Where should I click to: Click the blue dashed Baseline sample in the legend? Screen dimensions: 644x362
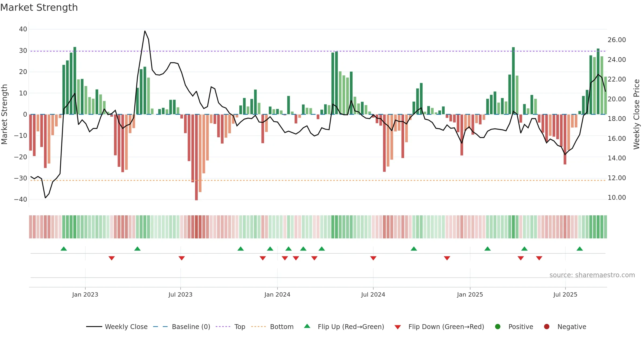pyautogui.click(x=160, y=327)
